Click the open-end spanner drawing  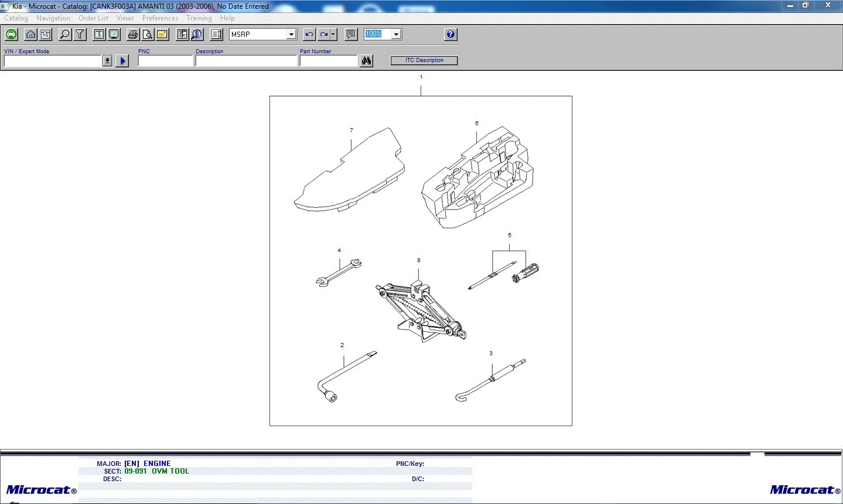(x=339, y=273)
